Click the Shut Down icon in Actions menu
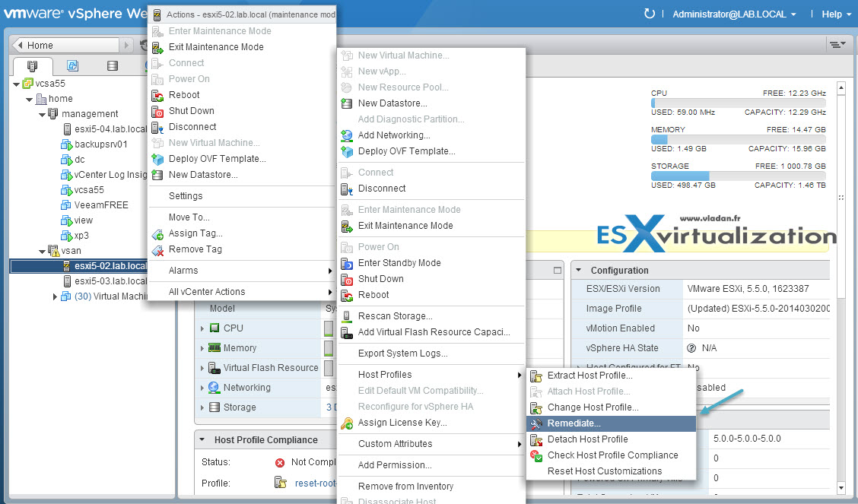Screen dimensions: 858x504 (157, 111)
